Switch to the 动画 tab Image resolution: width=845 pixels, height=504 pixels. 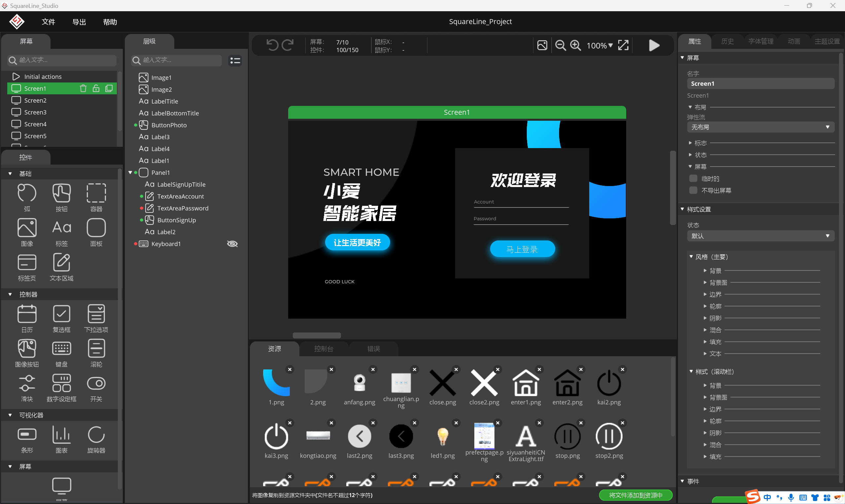click(794, 42)
